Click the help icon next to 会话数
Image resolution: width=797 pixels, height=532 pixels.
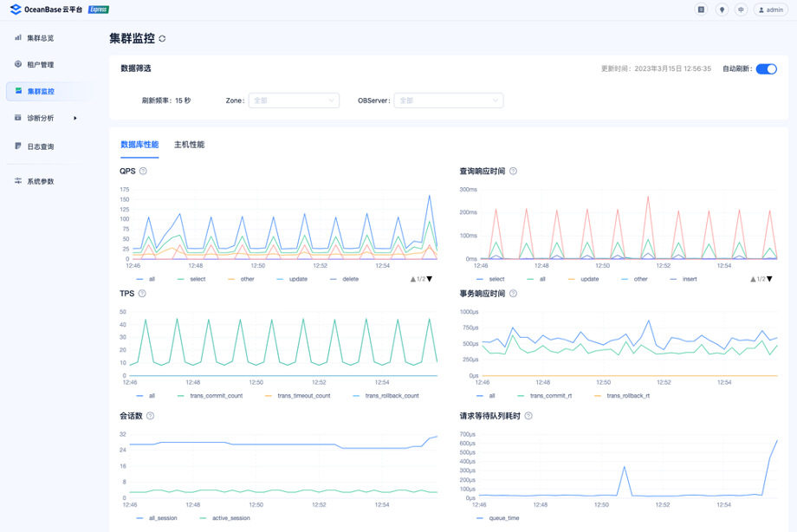(151, 416)
